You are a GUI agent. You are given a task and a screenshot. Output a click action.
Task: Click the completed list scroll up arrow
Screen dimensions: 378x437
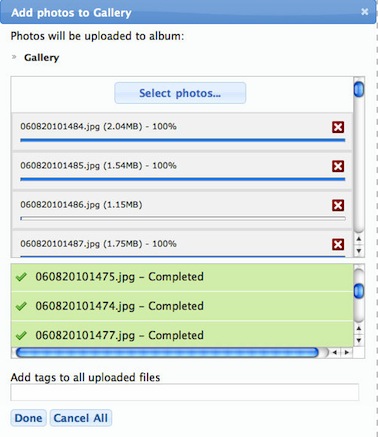click(359, 329)
